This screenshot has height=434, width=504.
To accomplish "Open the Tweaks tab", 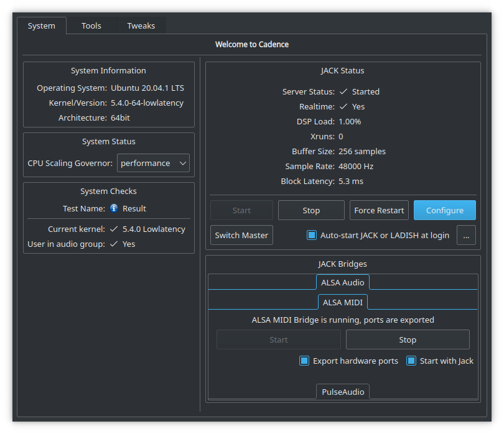I will [x=141, y=25].
